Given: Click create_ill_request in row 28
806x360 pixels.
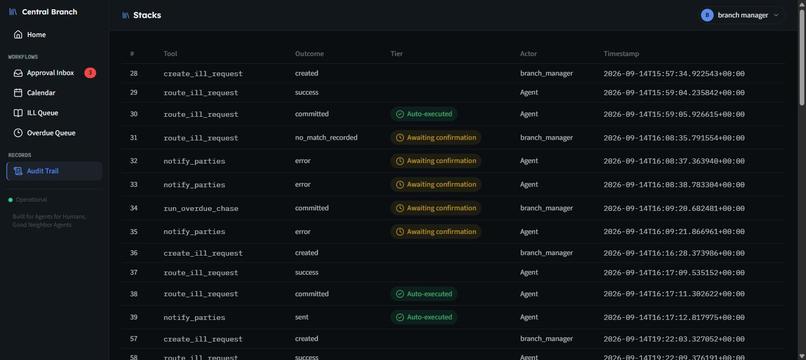Looking at the screenshot, I should (203, 74).
